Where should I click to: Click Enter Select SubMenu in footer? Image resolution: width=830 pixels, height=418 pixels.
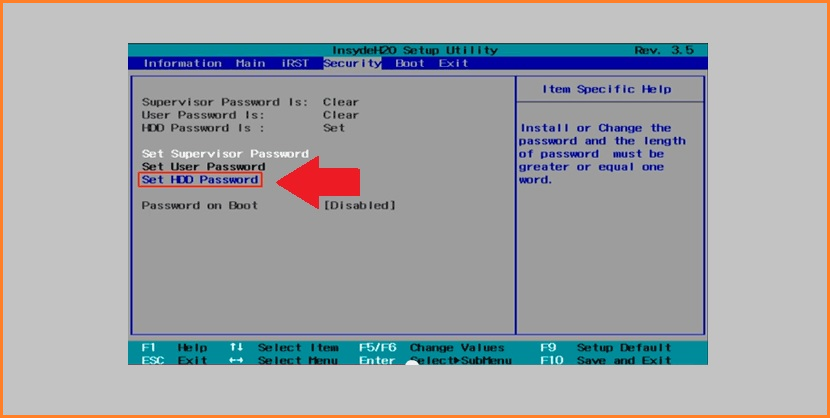(435, 360)
